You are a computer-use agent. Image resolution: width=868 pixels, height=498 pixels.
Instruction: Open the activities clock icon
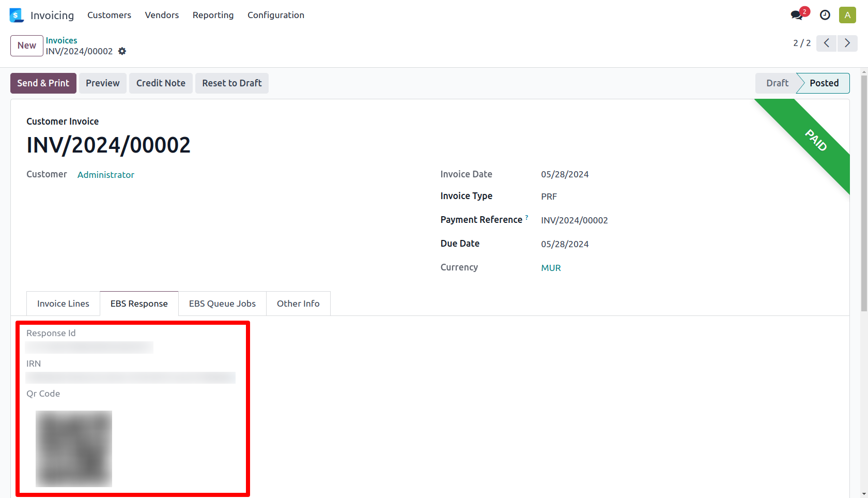point(825,15)
